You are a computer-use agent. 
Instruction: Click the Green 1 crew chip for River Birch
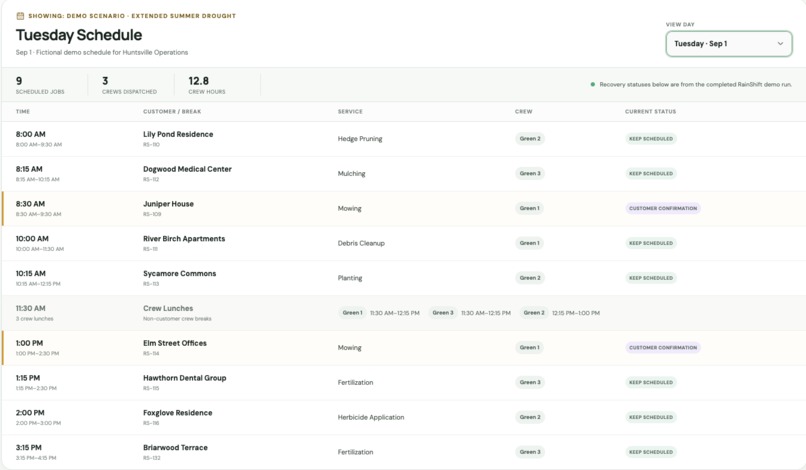click(x=529, y=243)
